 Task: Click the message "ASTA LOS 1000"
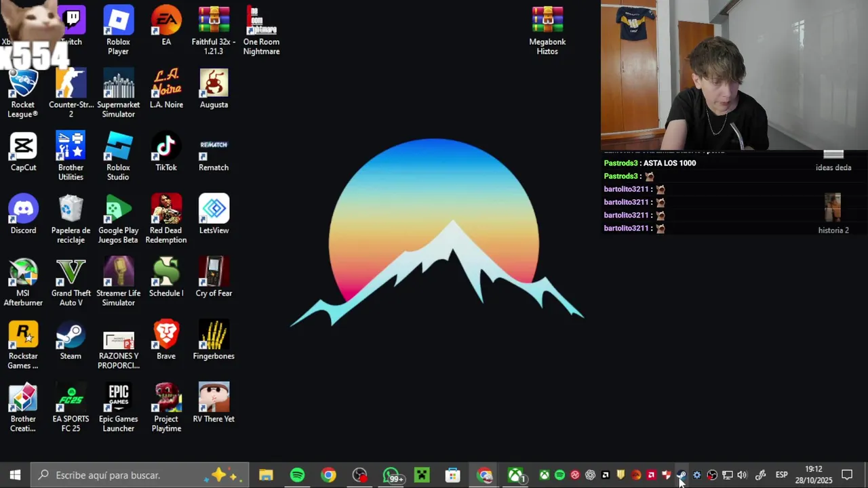(x=669, y=163)
